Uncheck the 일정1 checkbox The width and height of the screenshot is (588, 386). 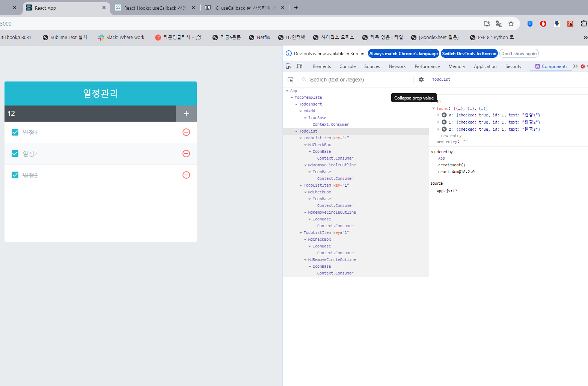click(x=15, y=132)
